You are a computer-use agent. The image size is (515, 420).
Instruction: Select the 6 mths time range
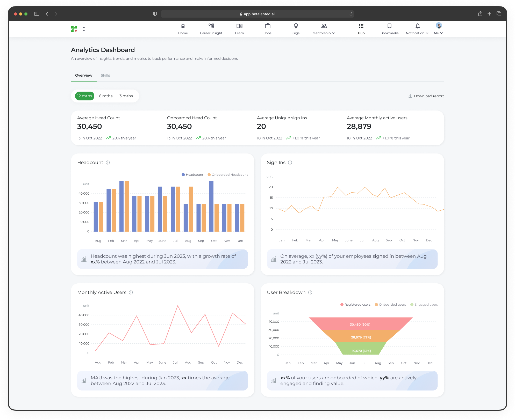tap(106, 96)
